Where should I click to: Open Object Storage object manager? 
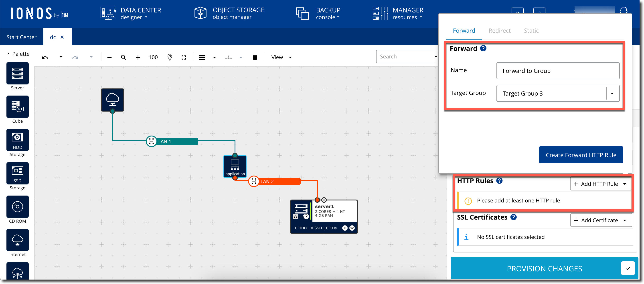[x=238, y=14]
